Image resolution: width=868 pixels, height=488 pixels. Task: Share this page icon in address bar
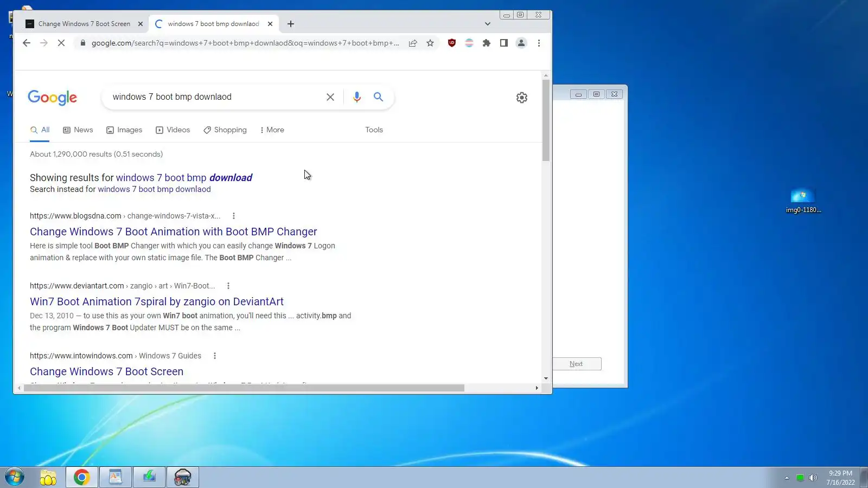pos(413,43)
